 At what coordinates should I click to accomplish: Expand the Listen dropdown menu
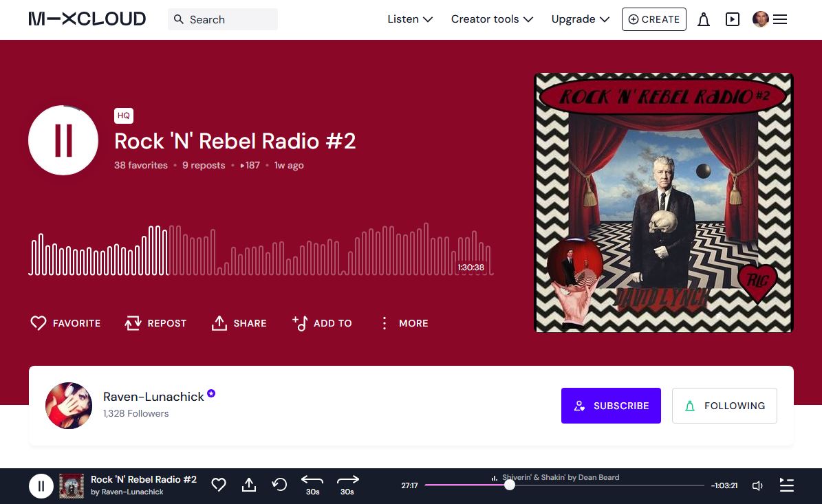tap(410, 19)
